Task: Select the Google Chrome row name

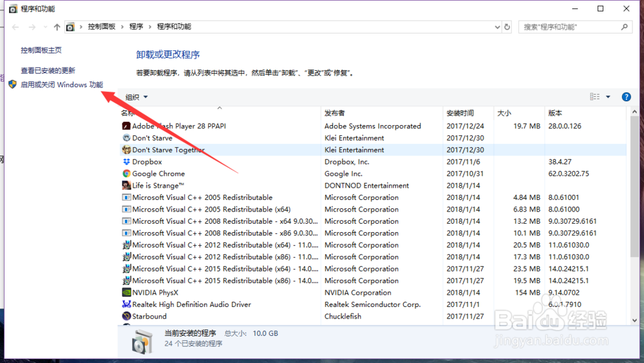Action: pos(158,173)
